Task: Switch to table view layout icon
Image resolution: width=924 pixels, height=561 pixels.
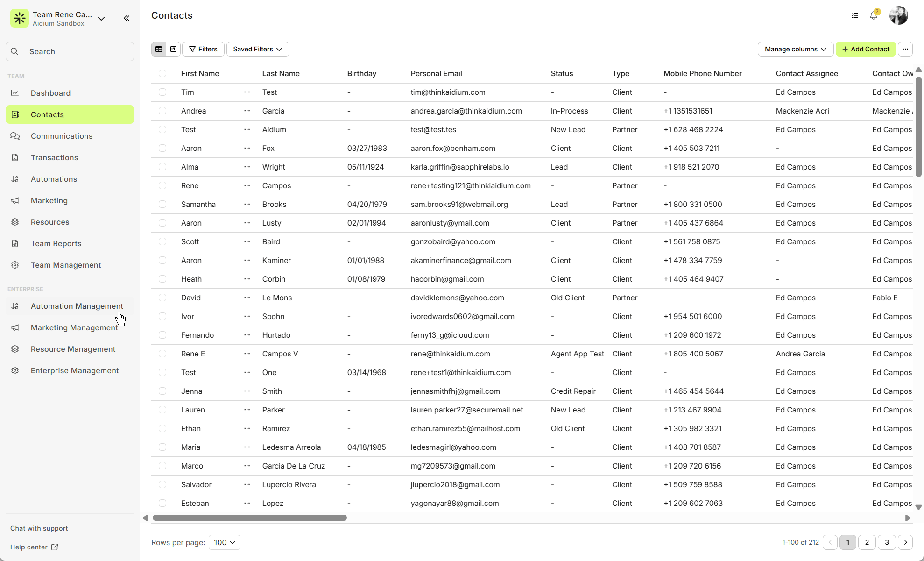Action: pos(159,49)
